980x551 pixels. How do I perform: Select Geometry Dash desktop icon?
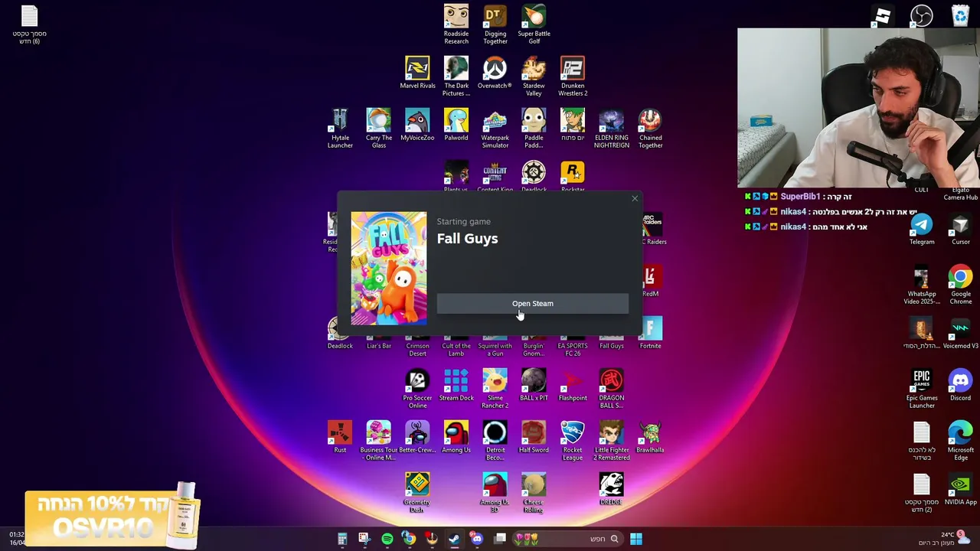point(417,493)
